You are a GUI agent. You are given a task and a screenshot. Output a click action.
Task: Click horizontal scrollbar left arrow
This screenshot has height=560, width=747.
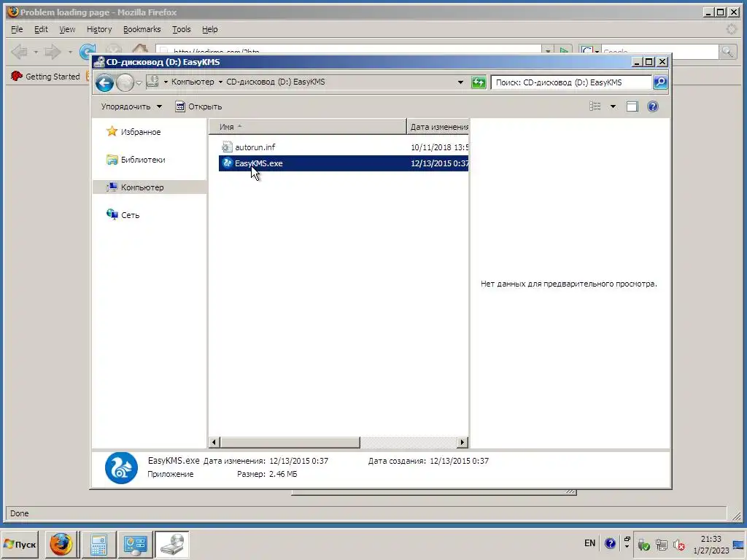tap(214, 443)
